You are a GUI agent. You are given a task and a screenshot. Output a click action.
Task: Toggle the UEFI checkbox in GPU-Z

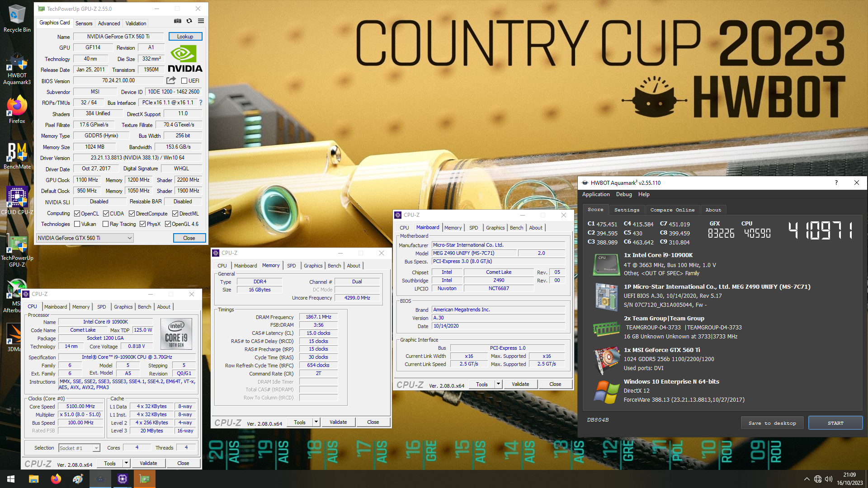[184, 81]
